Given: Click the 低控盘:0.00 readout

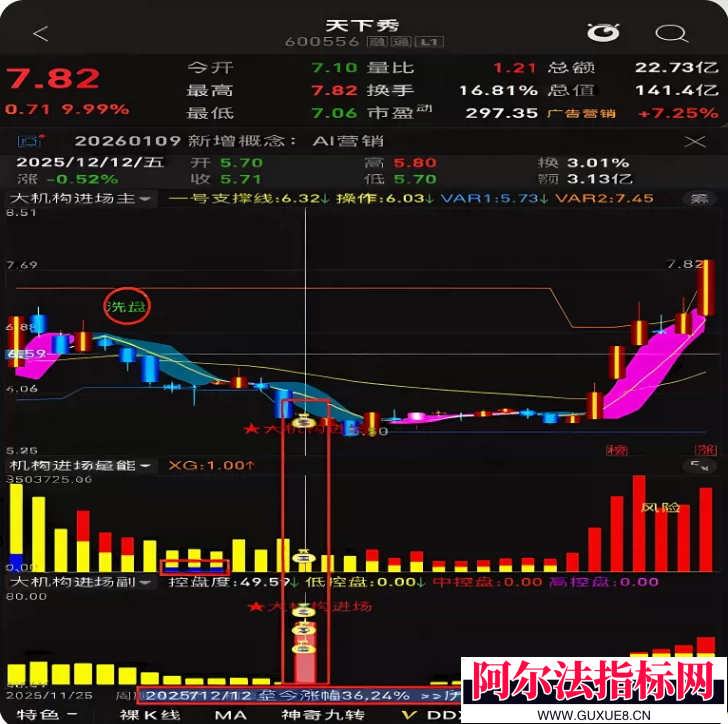Looking at the screenshot, I should 365,582.
